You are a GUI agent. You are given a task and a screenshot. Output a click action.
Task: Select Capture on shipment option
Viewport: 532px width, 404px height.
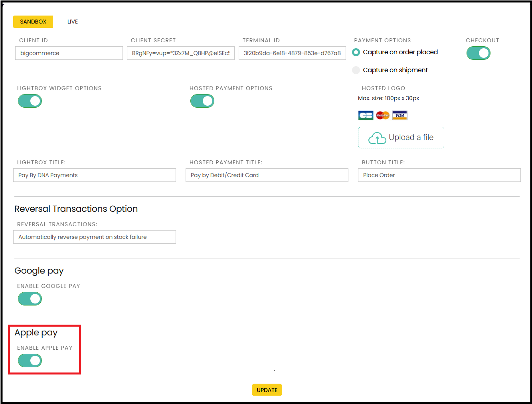tap(356, 70)
